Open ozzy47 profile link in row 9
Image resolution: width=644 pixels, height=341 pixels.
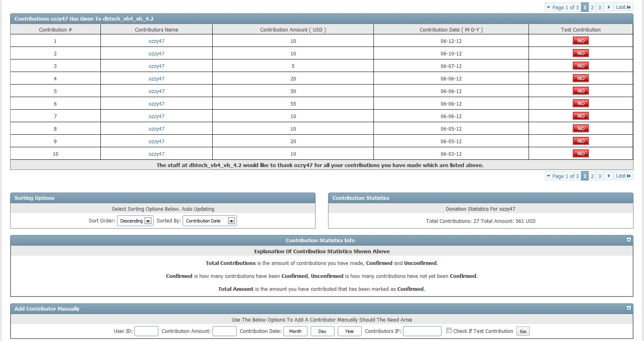156,142
